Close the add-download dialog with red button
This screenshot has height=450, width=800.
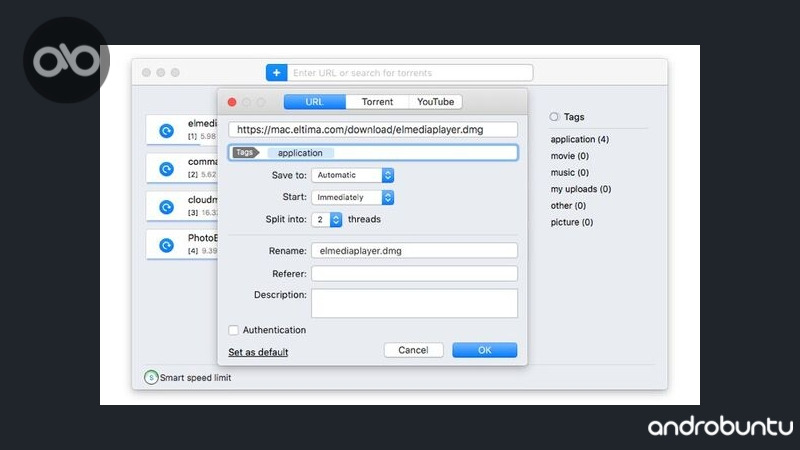tap(232, 102)
